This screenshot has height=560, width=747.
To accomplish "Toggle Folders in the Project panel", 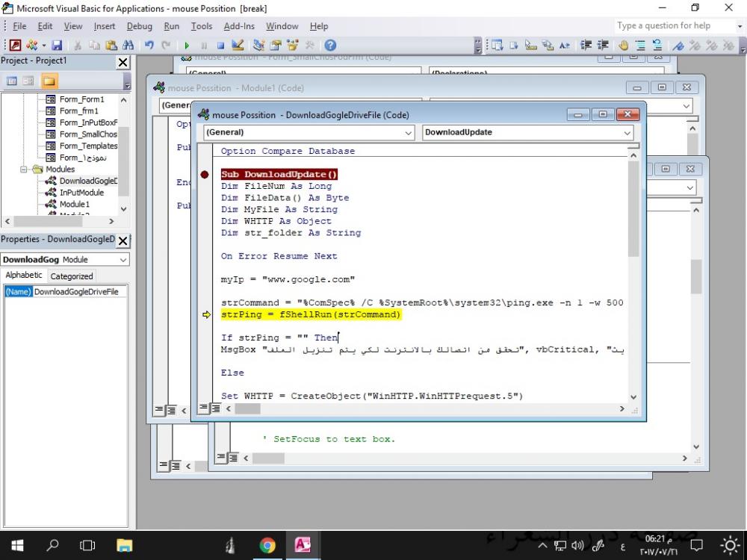I will click(49, 81).
